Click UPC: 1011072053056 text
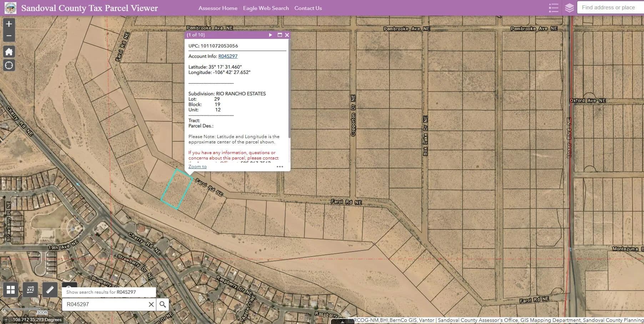644x324 pixels. click(213, 46)
